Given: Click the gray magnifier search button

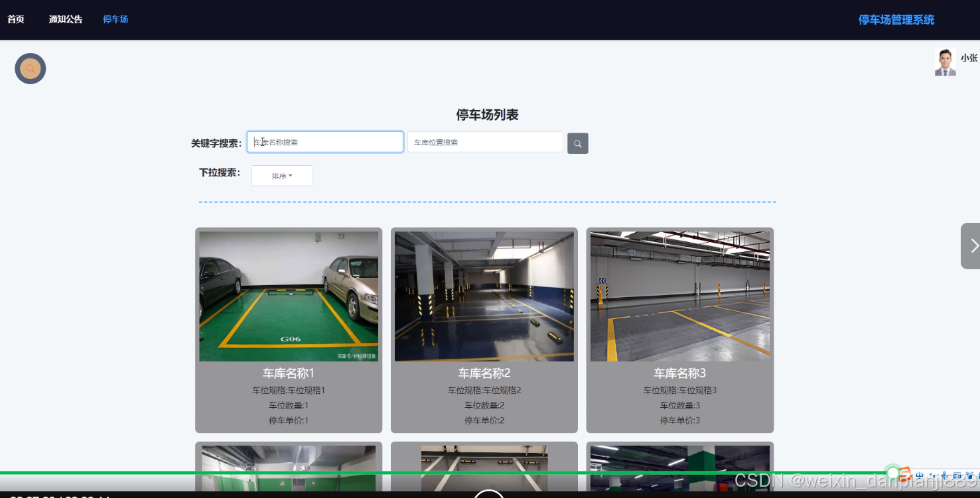Looking at the screenshot, I should 578,143.
